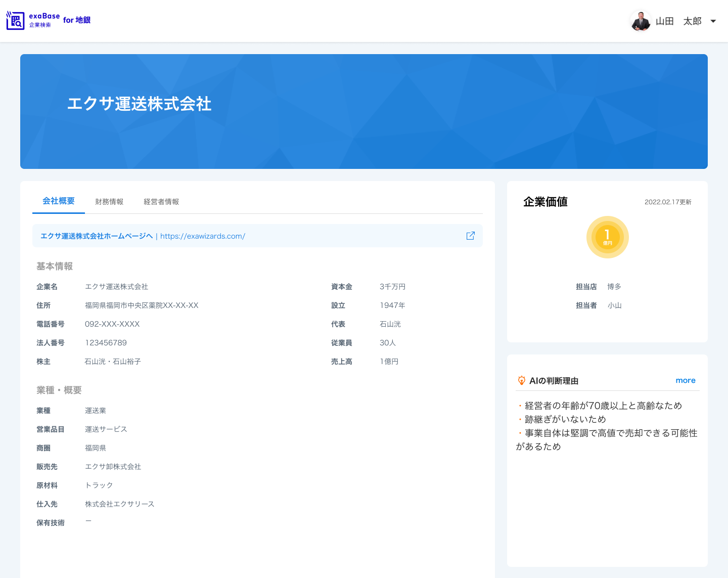The image size is (728, 578).
Task: Click the AI lightbulb icon in AIの判断理由
Action: (x=522, y=380)
